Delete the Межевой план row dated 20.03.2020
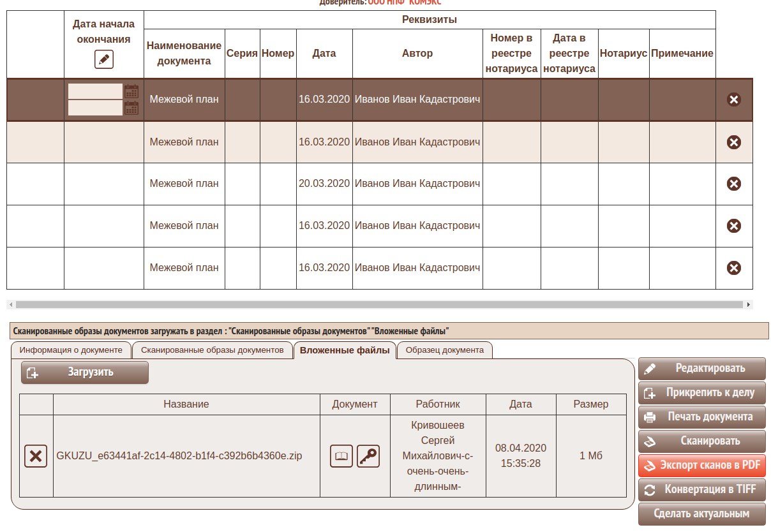 (734, 184)
